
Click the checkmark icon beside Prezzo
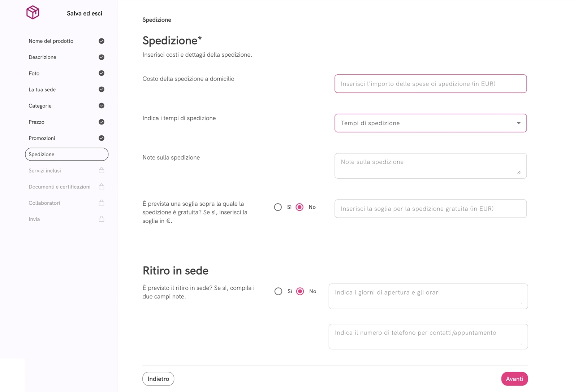(102, 122)
